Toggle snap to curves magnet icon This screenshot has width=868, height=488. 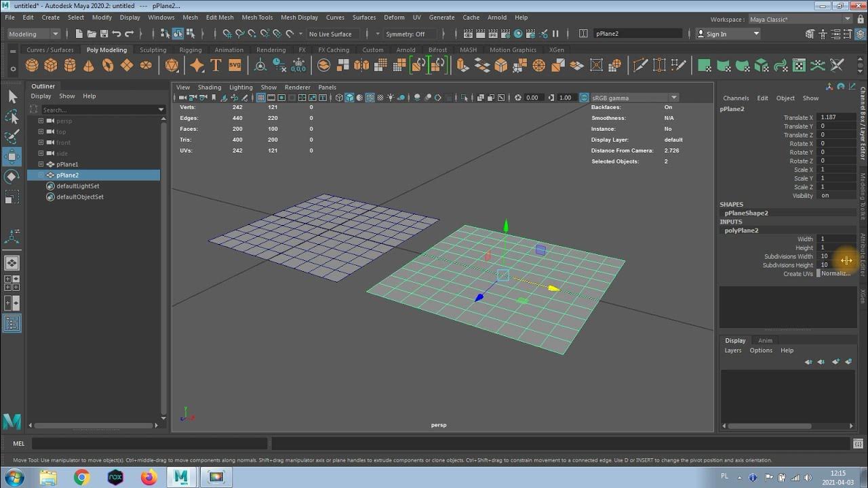pyautogui.click(x=239, y=33)
